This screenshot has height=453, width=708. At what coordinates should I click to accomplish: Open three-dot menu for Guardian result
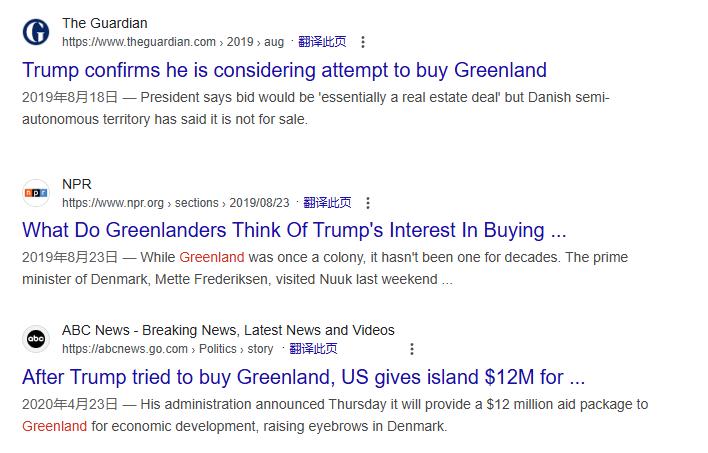363,42
